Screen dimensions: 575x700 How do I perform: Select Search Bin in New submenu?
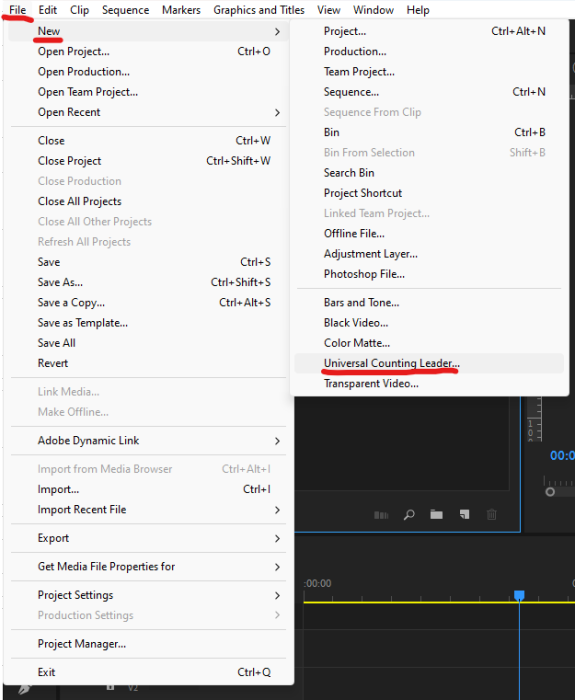[x=429, y=173]
